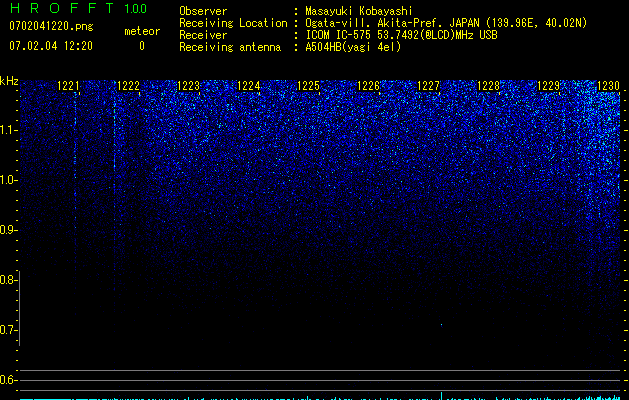Click the Receiving antenna label

click(x=230, y=47)
